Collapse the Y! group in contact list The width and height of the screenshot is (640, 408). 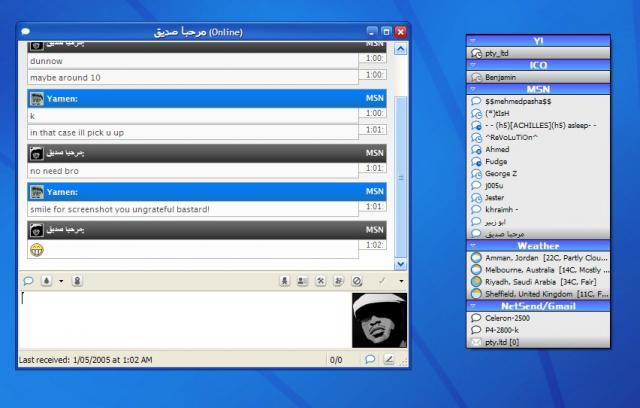[x=473, y=41]
